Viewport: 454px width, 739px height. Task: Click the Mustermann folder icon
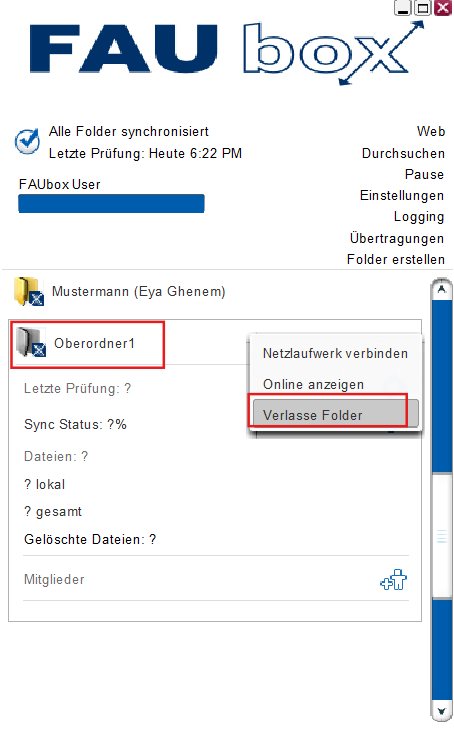coord(29,291)
